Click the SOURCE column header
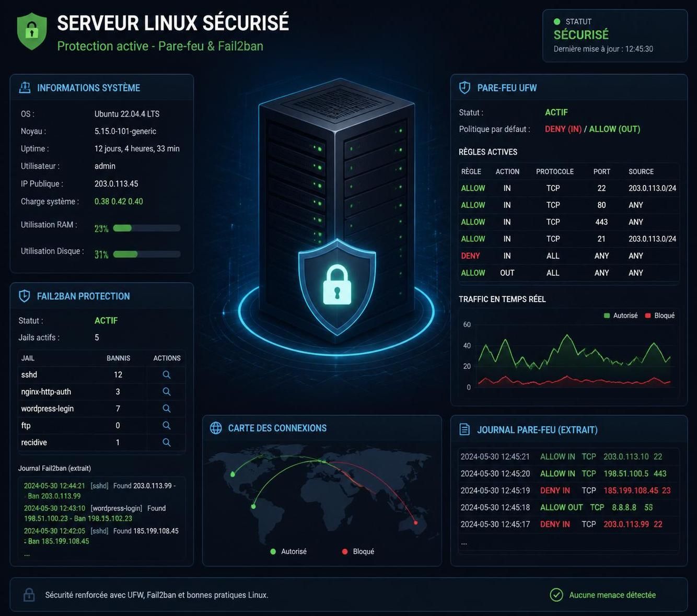Image resolution: width=697 pixels, height=616 pixels. point(641,171)
